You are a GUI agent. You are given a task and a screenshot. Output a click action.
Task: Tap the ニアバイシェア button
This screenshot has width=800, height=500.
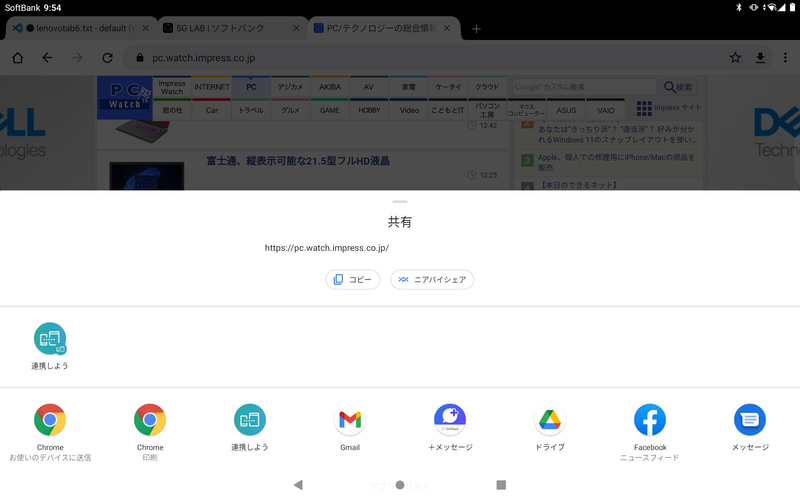432,280
